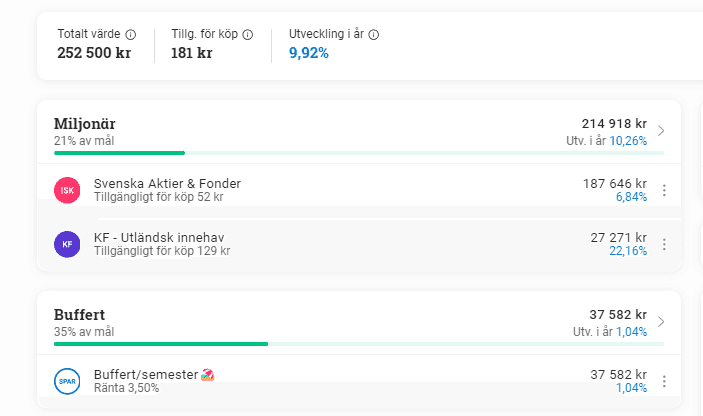
Task: Open Svenska Aktier & Fonder account
Action: pyautogui.click(x=167, y=184)
